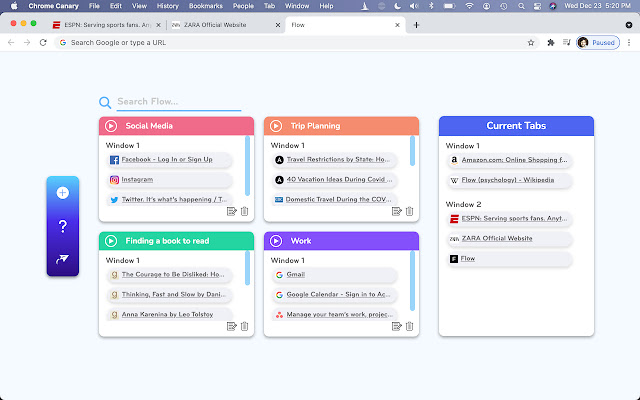Open ESPN entry in Current Tabs
This screenshot has height=400, width=640.
click(x=514, y=218)
